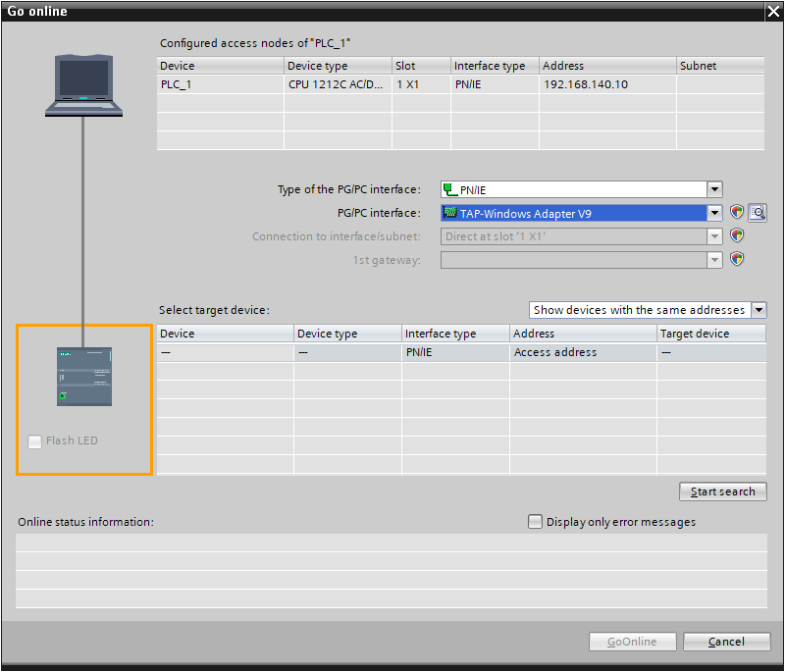Click CPU 1212C AC/D... device type cell
This screenshot has width=785, height=672.
tap(336, 84)
